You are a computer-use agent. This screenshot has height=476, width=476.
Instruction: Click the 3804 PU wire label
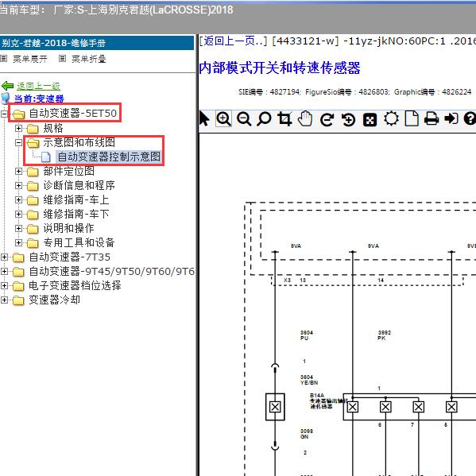(x=306, y=335)
